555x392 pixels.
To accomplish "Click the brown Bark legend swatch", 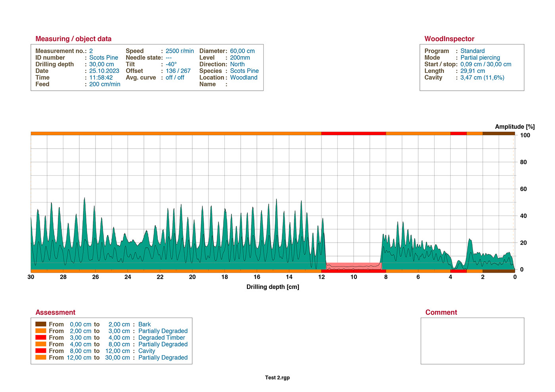I will point(41,324).
